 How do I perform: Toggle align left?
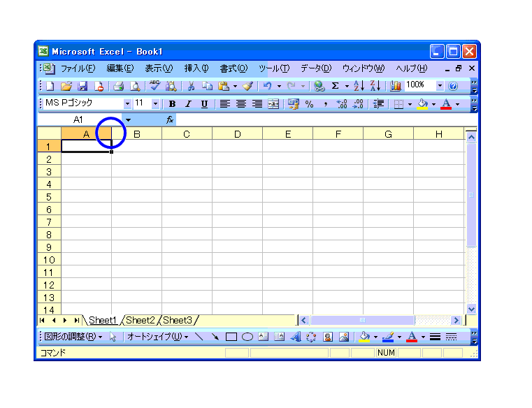[224, 104]
